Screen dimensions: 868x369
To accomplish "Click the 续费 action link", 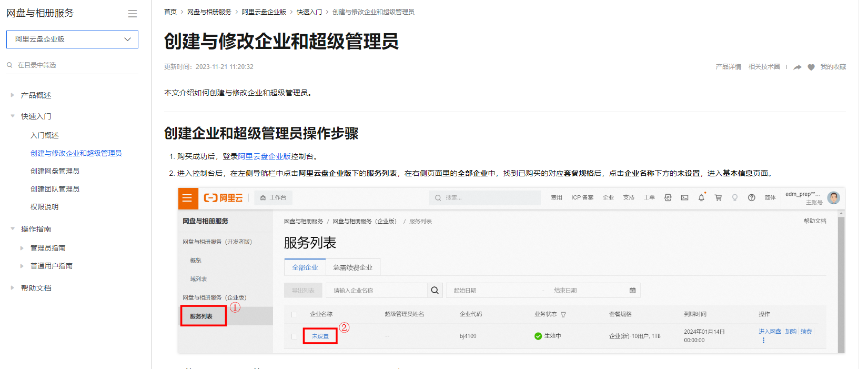I will pos(806,332).
